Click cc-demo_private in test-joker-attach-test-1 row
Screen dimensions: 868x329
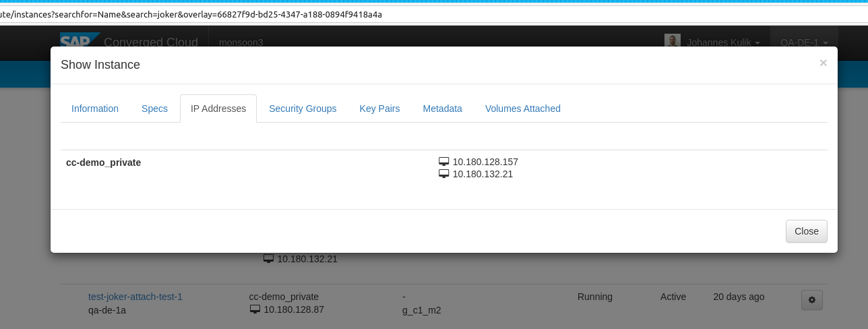284,297
